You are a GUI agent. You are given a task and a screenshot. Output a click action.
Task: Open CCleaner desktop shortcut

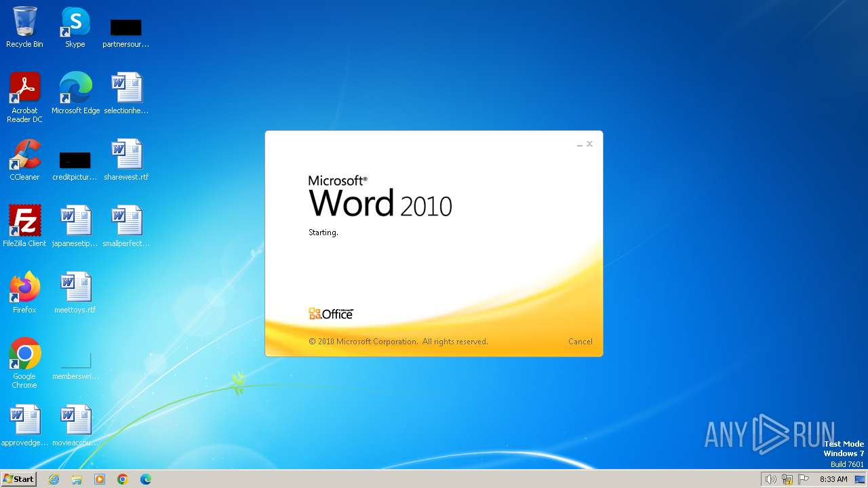click(x=24, y=160)
